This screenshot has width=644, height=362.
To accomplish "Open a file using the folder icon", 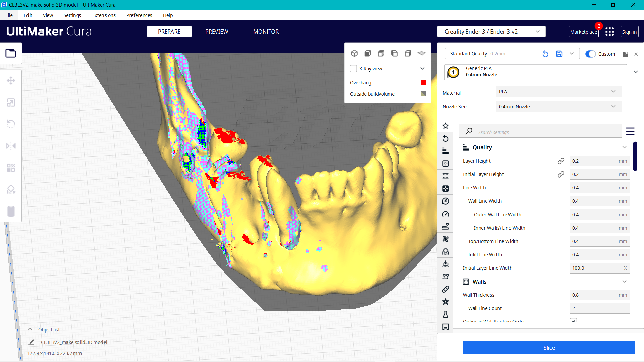I will tap(11, 53).
